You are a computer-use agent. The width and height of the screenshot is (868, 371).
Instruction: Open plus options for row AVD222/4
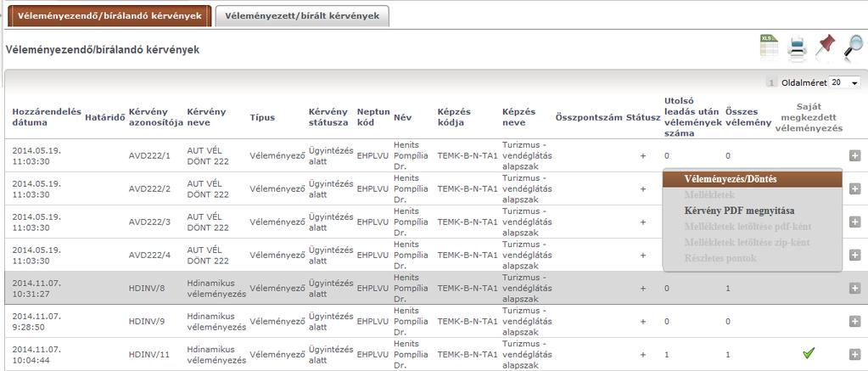tap(854, 256)
